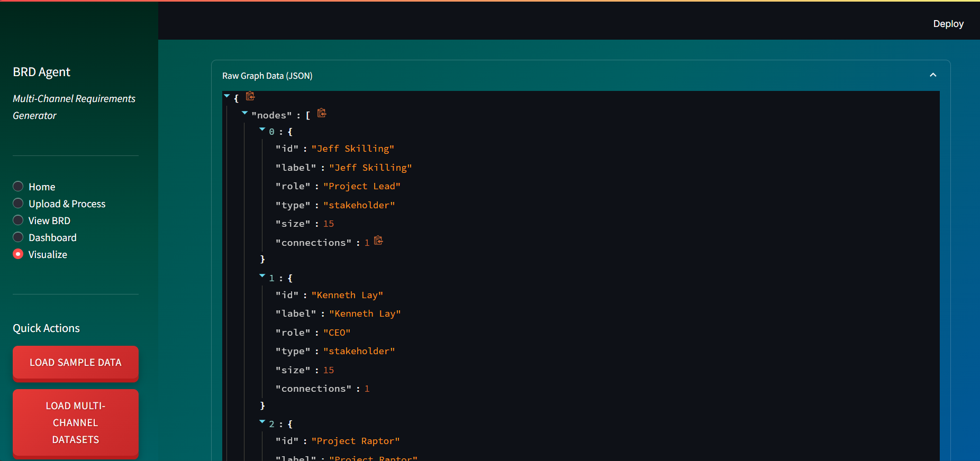Collapse the nodes array arrow
Viewport: 980px width, 461px height.
[244, 113]
